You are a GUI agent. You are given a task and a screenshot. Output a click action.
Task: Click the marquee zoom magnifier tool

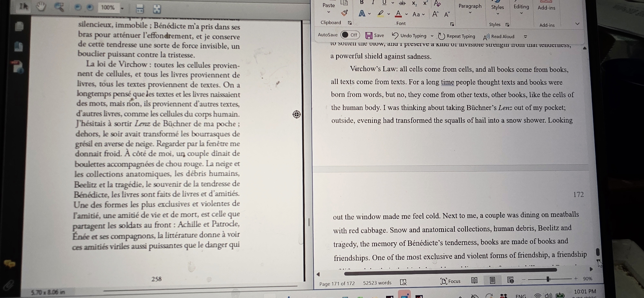coord(59,7)
